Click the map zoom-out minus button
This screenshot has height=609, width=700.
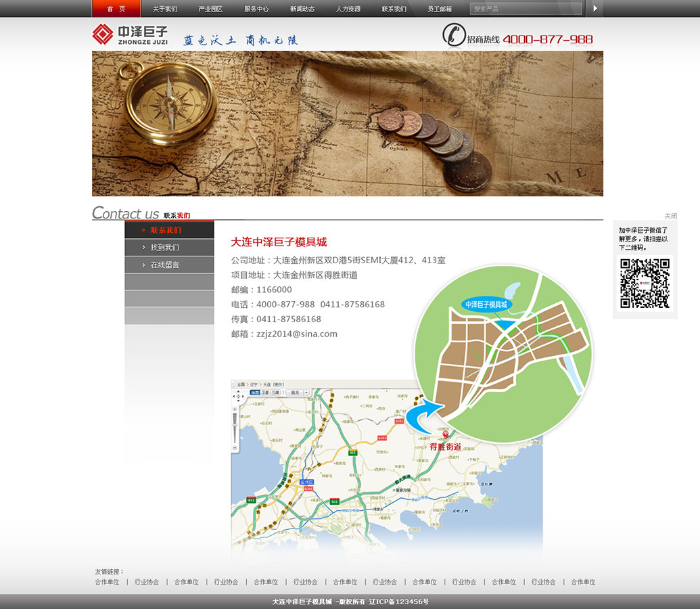point(235,448)
